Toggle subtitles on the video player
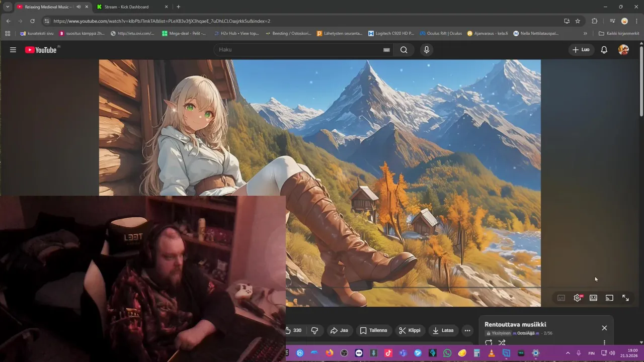This screenshot has height=362, width=644. click(x=561, y=298)
